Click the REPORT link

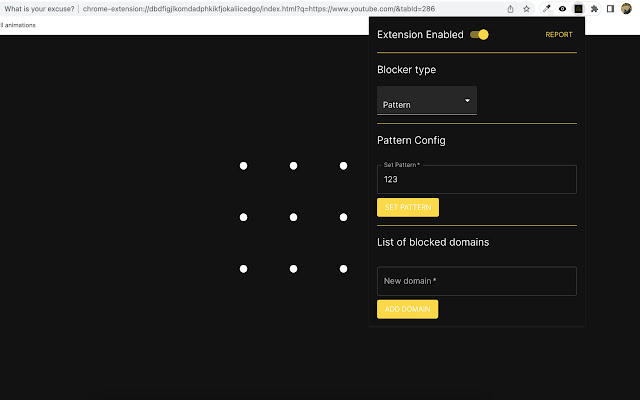point(559,35)
